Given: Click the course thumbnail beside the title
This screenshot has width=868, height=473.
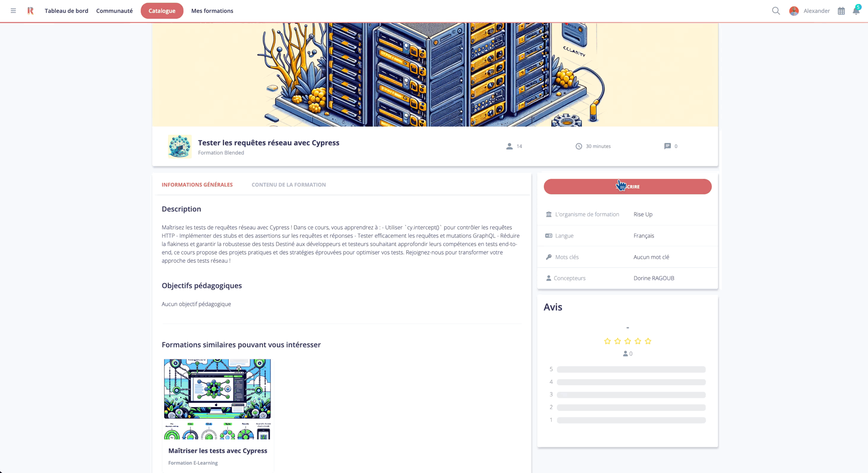Looking at the screenshot, I should coord(180,146).
